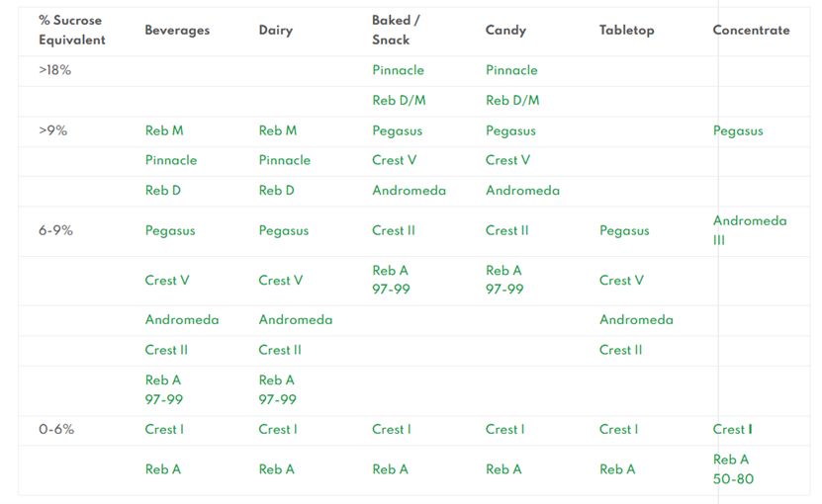Click Andromeda III link under Concentrate

(x=750, y=230)
